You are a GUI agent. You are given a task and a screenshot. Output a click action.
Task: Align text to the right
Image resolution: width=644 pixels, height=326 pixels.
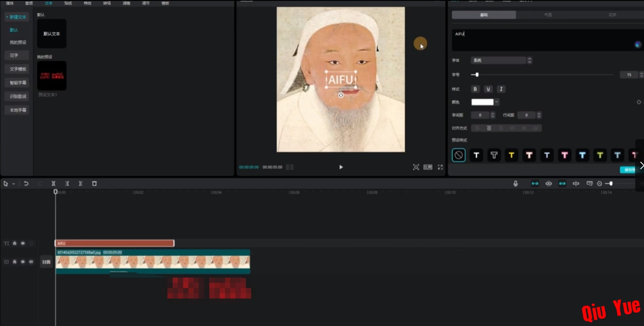point(501,128)
